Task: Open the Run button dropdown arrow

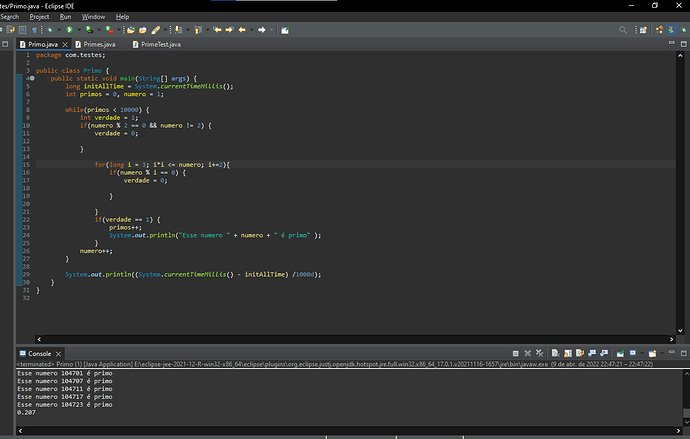Action: (79, 30)
